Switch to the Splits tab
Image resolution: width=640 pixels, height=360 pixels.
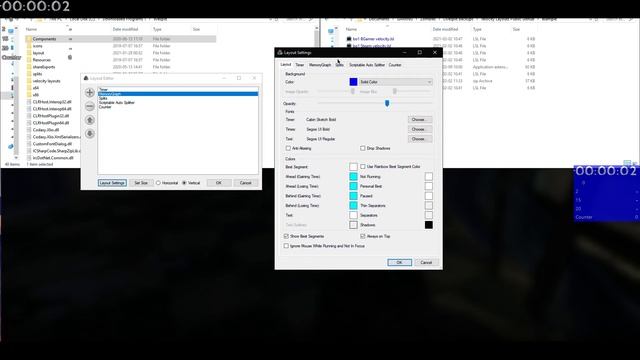pyautogui.click(x=340, y=65)
